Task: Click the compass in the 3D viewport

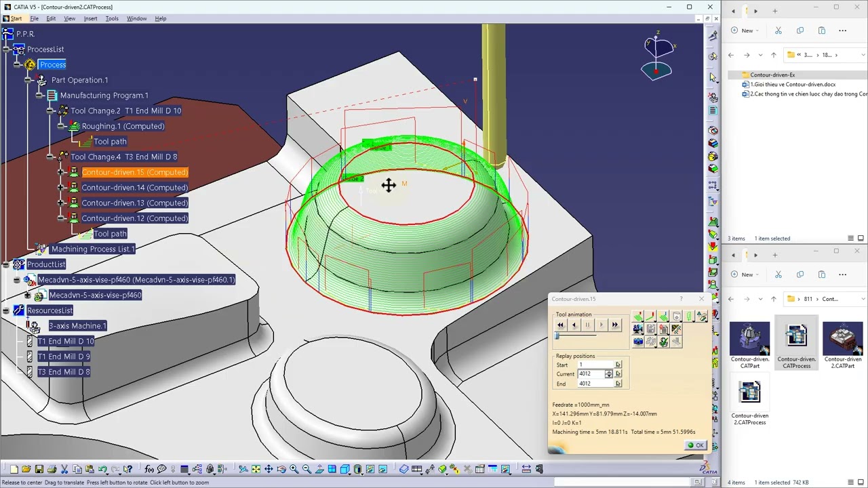Action: 656,57
